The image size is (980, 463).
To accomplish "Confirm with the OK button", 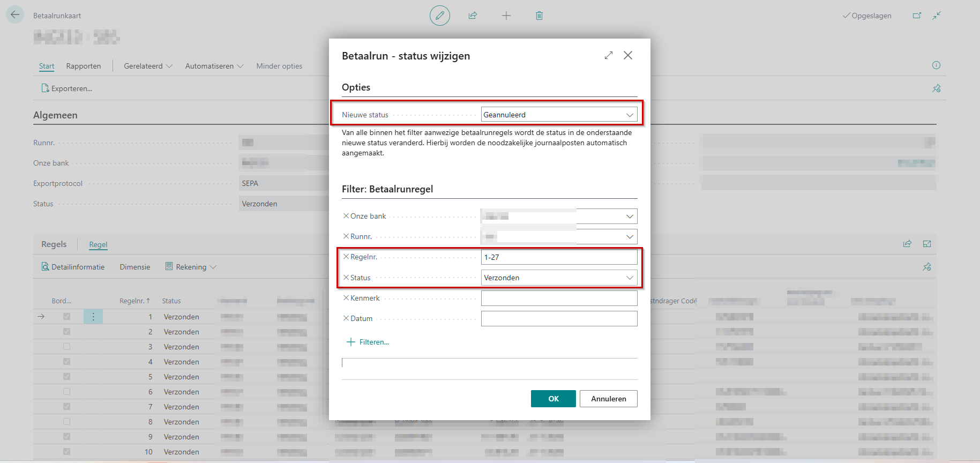I will click(553, 399).
